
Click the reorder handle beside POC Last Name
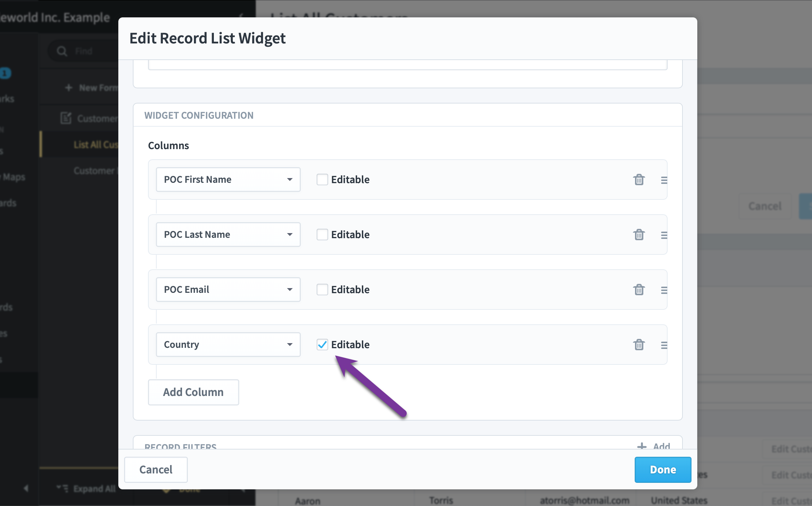point(664,235)
